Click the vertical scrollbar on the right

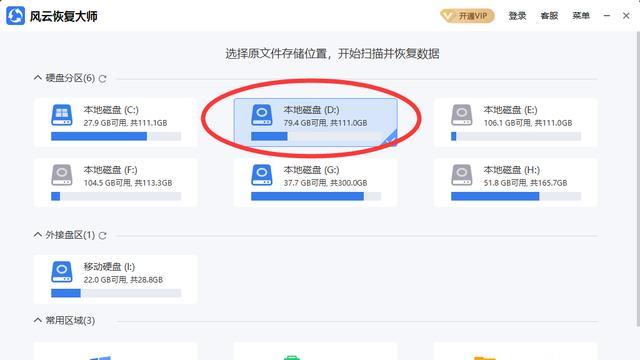coord(638,180)
